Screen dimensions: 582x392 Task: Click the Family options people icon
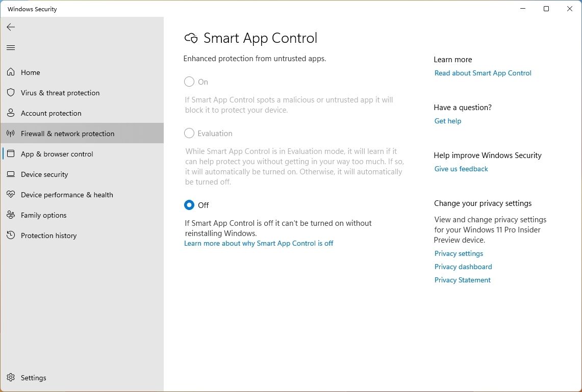click(x=11, y=215)
